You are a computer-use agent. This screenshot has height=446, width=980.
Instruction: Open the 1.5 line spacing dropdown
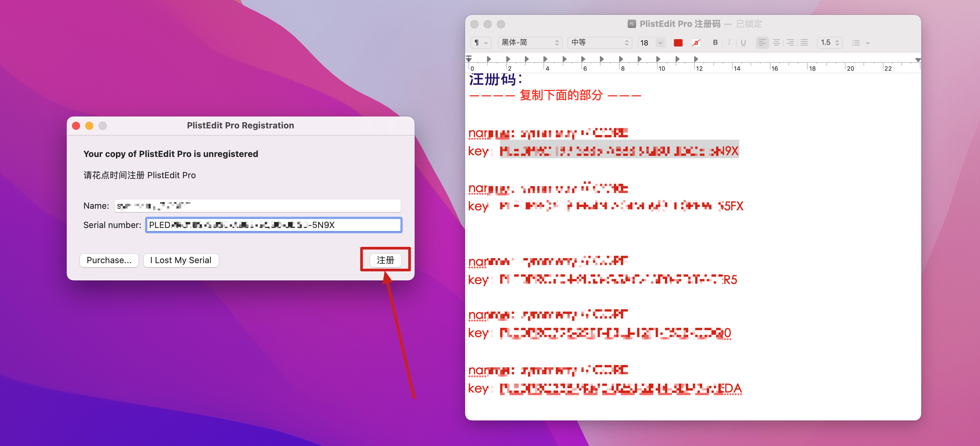click(829, 42)
